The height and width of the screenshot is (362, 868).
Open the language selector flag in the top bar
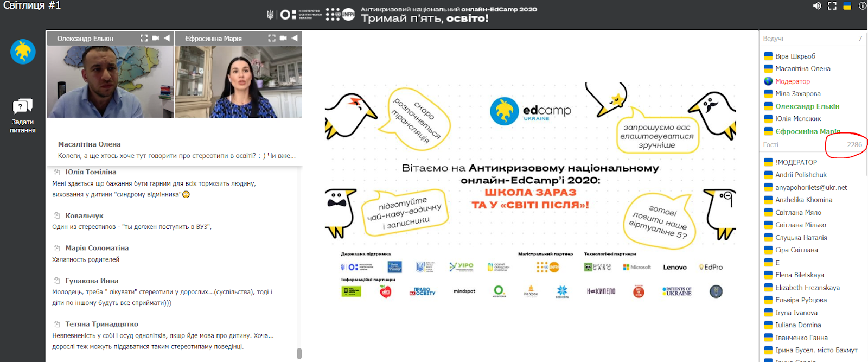(x=847, y=6)
